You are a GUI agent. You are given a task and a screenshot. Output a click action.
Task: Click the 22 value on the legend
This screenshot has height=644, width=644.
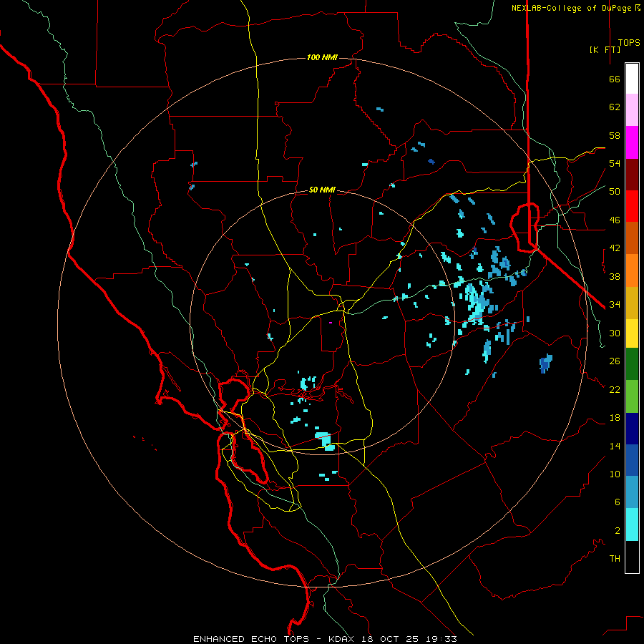click(615, 389)
